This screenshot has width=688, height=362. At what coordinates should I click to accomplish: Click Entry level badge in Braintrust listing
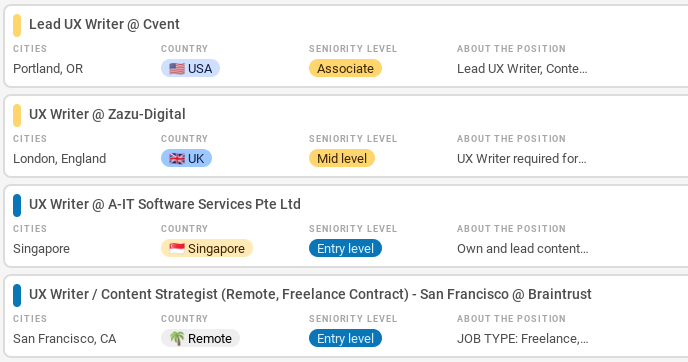[345, 338]
